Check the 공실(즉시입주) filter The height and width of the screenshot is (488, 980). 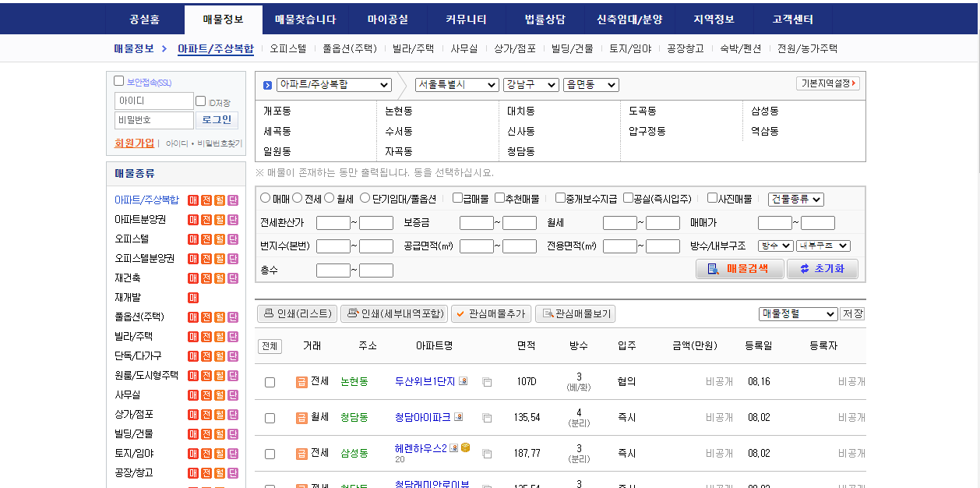628,198
